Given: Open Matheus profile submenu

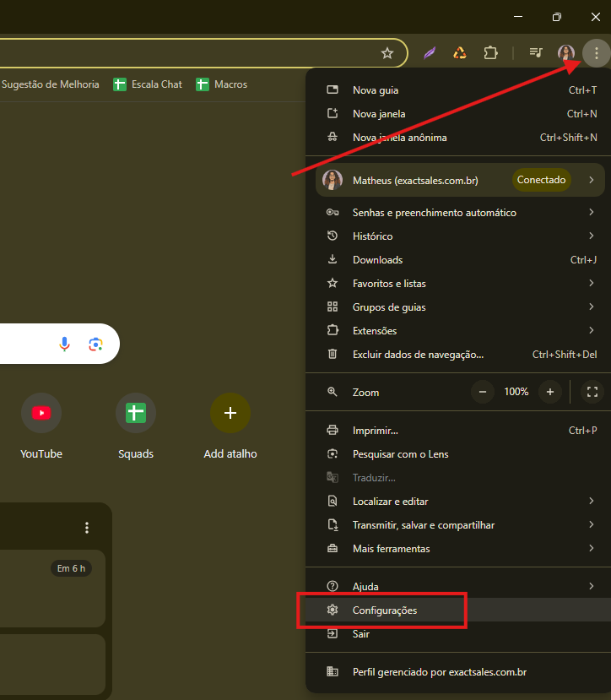Looking at the screenshot, I should [x=460, y=180].
